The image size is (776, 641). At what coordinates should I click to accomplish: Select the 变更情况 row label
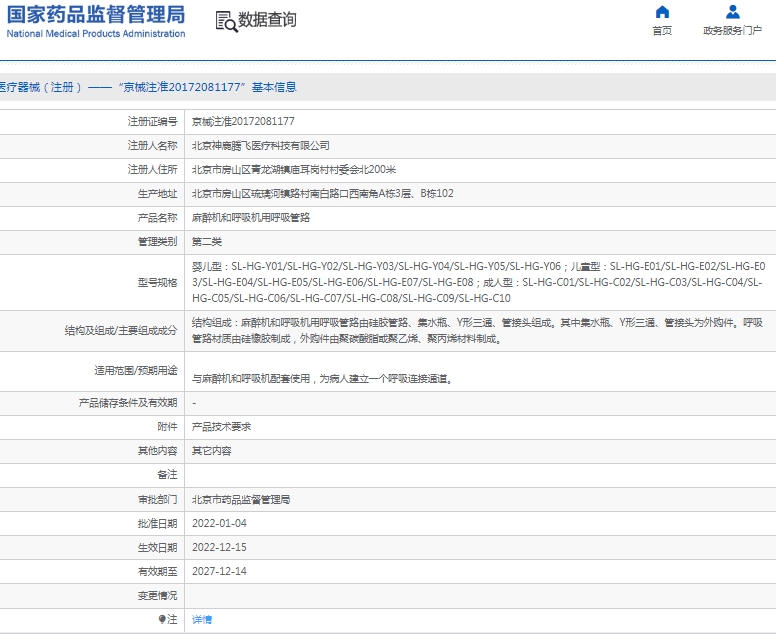[x=157, y=595]
